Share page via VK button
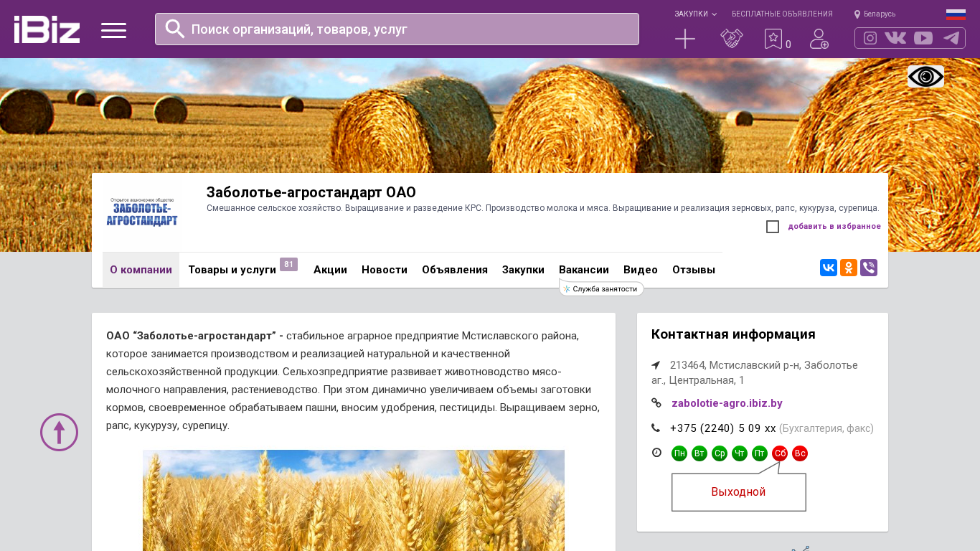Viewport: 980px width, 551px height. click(829, 268)
